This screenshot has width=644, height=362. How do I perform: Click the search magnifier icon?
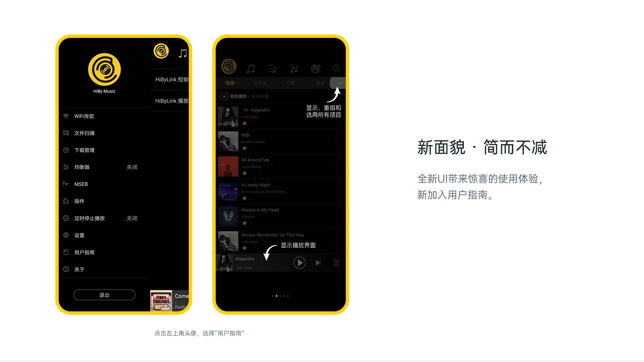(x=336, y=68)
